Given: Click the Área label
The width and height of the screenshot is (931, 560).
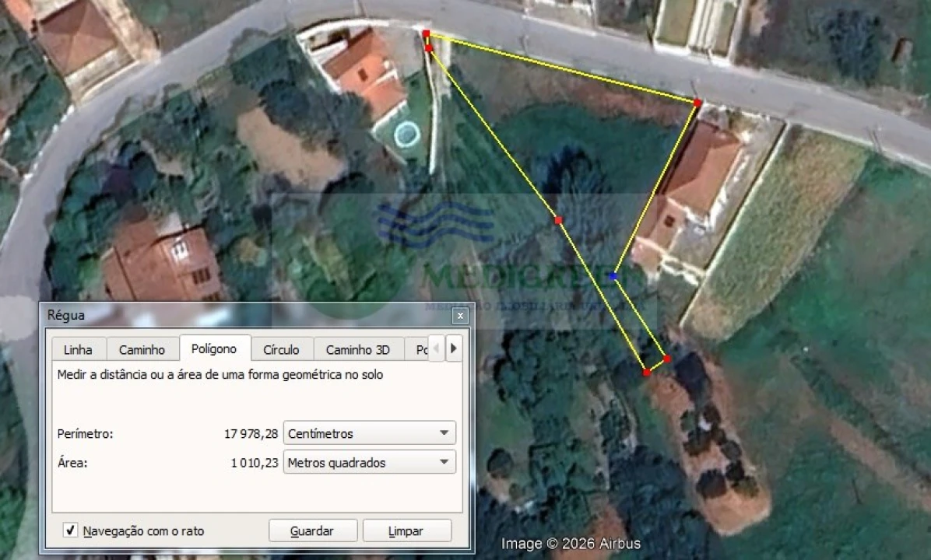Looking at the screenshot, I should [x=72, y=463].
